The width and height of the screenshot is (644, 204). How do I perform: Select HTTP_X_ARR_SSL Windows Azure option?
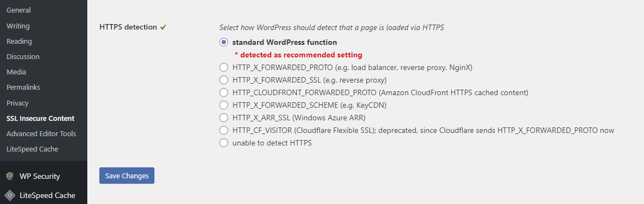coord(223,118)
